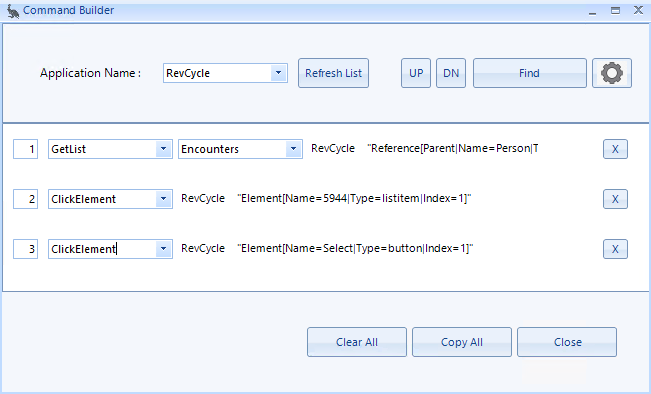Maximize the Command Builder window

click(615, 11)
